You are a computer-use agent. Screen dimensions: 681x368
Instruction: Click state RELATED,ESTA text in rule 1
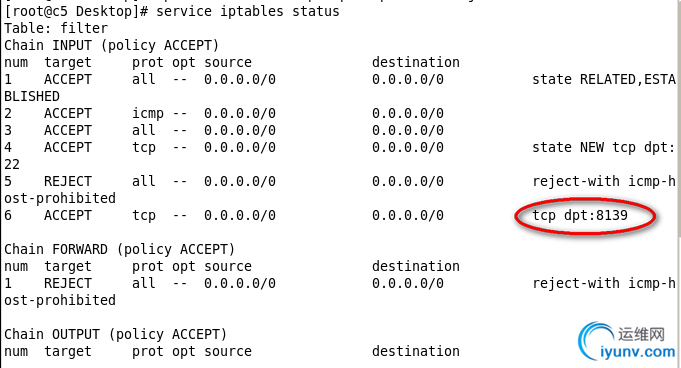(604, 80)
